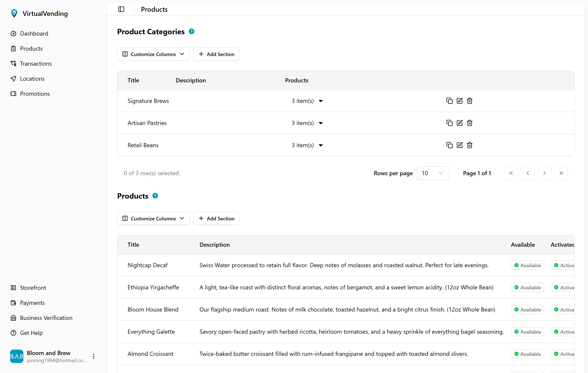Open account options three-dot menu
This screenshot has width=588, height=373.
pyautogui.click(x=94, y=356)
